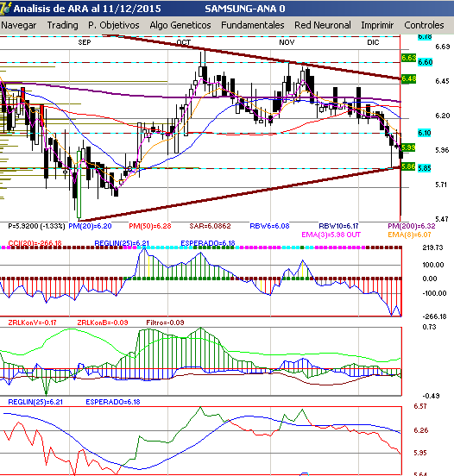
Task: Click the DIC month label
Action: pos(373,42)
